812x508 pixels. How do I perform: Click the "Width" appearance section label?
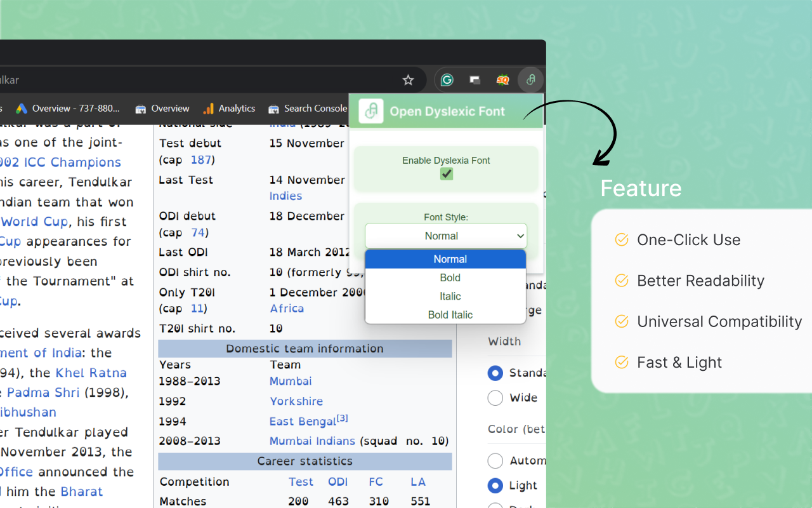point(504,342)
